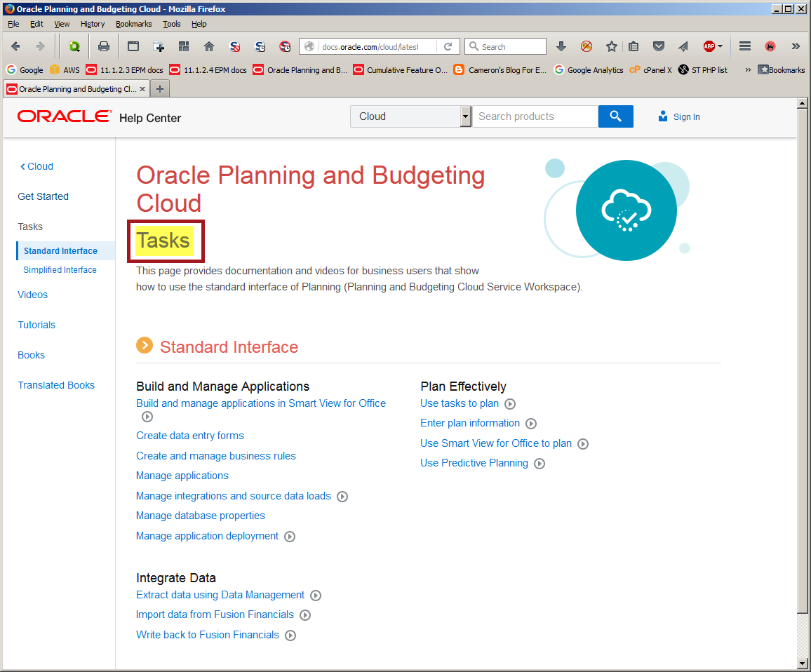
Task: Open Manage database properties link
Action: [200, 516]
